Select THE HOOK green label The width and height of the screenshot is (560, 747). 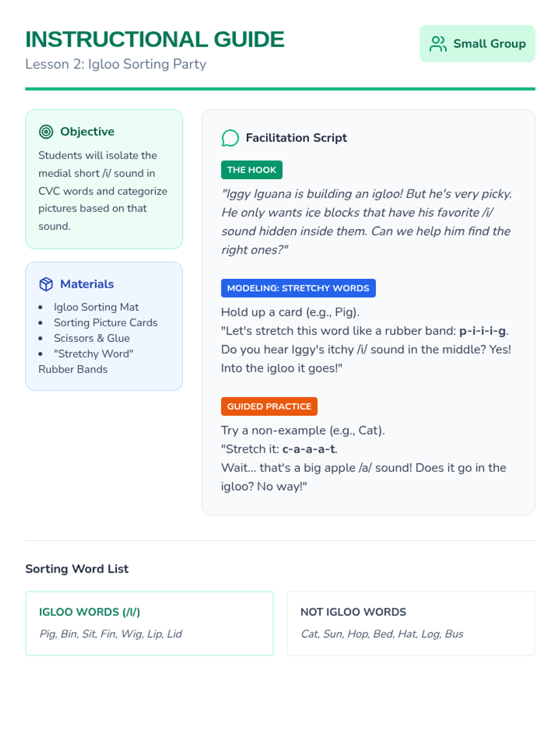252,170
